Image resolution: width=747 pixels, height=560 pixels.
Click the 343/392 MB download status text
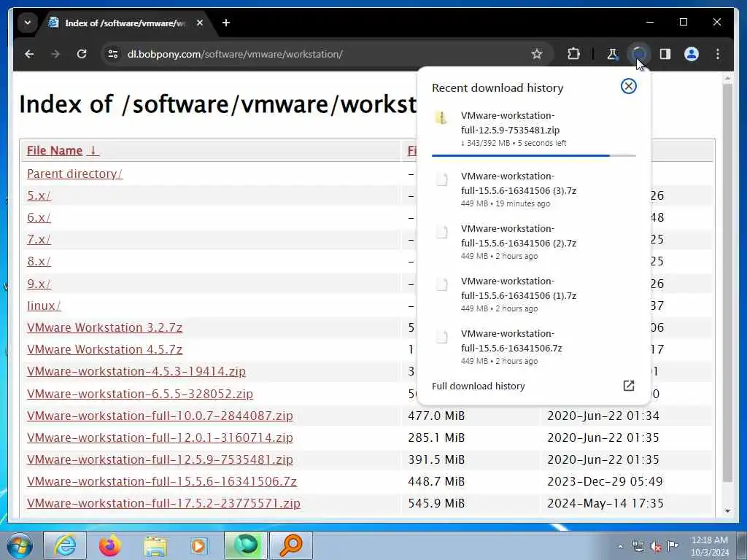click(x=514, y=143)
